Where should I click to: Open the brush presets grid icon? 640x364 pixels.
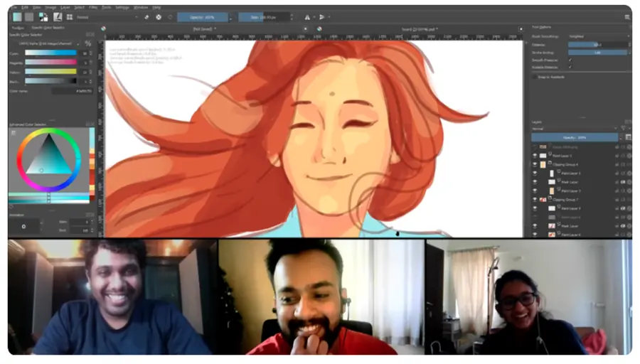70,17
